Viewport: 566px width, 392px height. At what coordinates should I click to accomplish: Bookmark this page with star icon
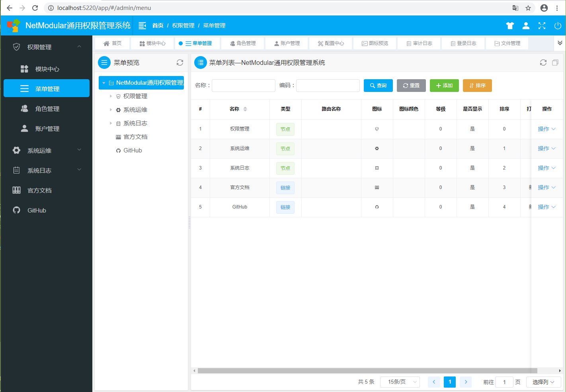(x=528, y=8)
